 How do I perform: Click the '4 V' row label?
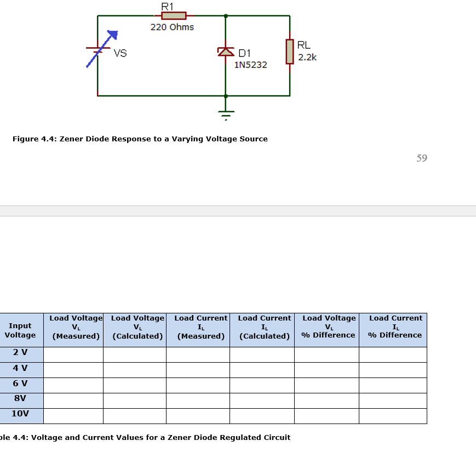(x=20, y=368)
